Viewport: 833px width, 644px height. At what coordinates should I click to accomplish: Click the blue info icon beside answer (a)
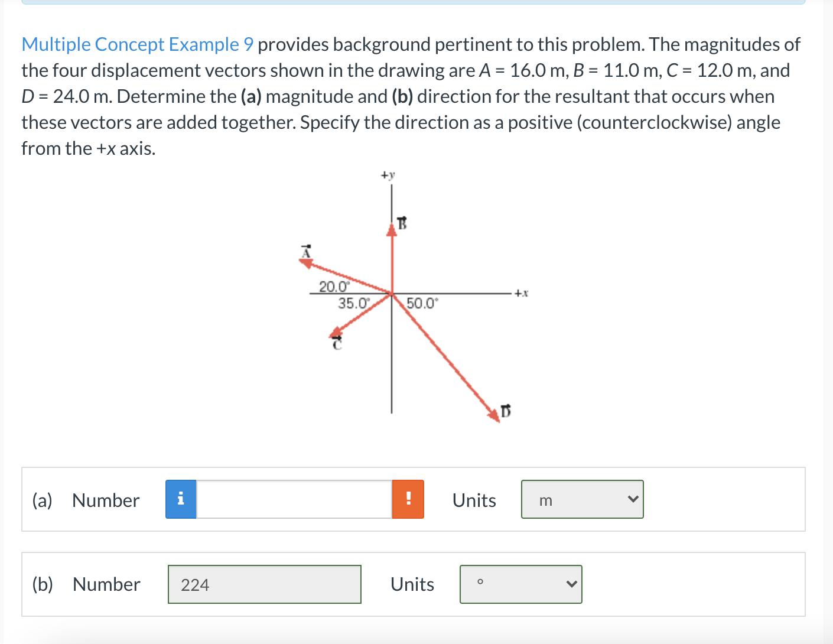pyautogui.click(x=181, y=499)
